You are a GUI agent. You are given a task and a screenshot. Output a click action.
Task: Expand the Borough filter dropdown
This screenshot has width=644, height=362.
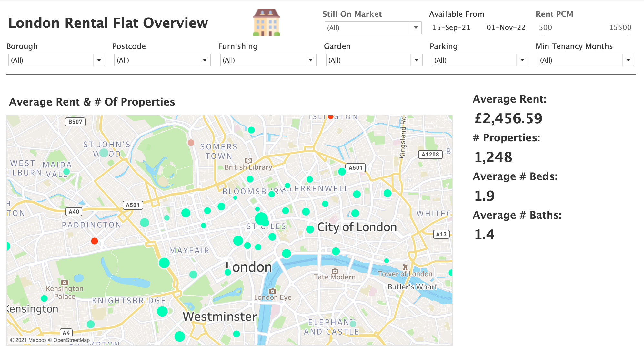99,60
